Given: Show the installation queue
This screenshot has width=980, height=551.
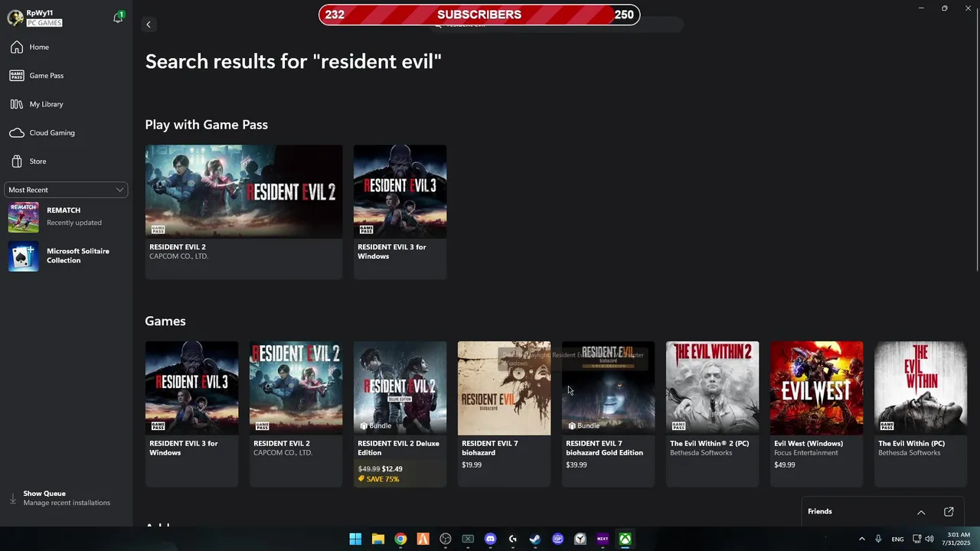Looking at the screenshot, I should (x=67, y=498).
